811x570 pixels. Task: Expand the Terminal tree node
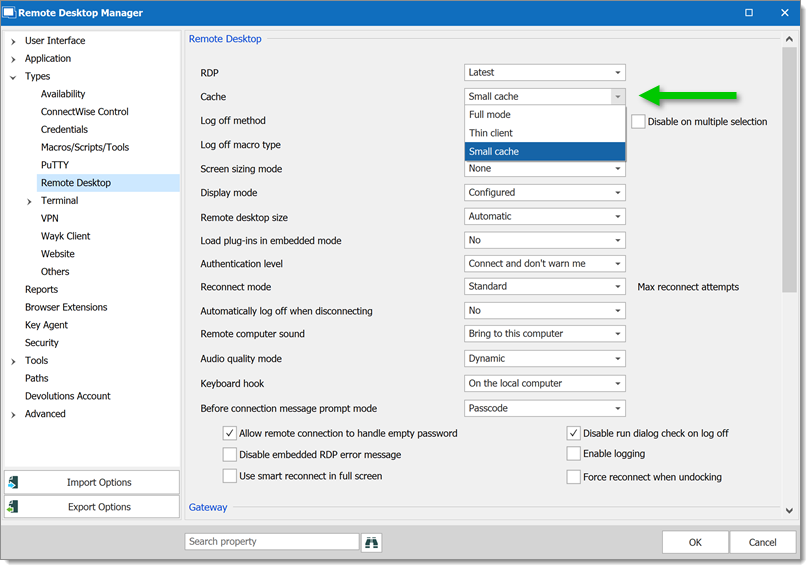click(x=29, y=201)
